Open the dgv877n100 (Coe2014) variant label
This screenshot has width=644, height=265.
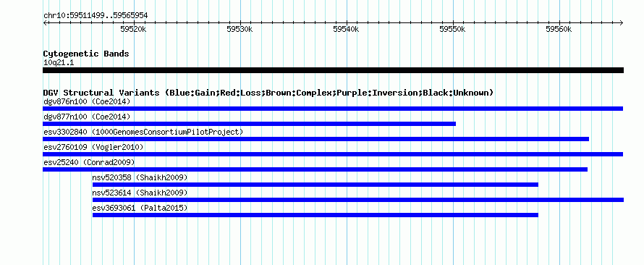87,117
